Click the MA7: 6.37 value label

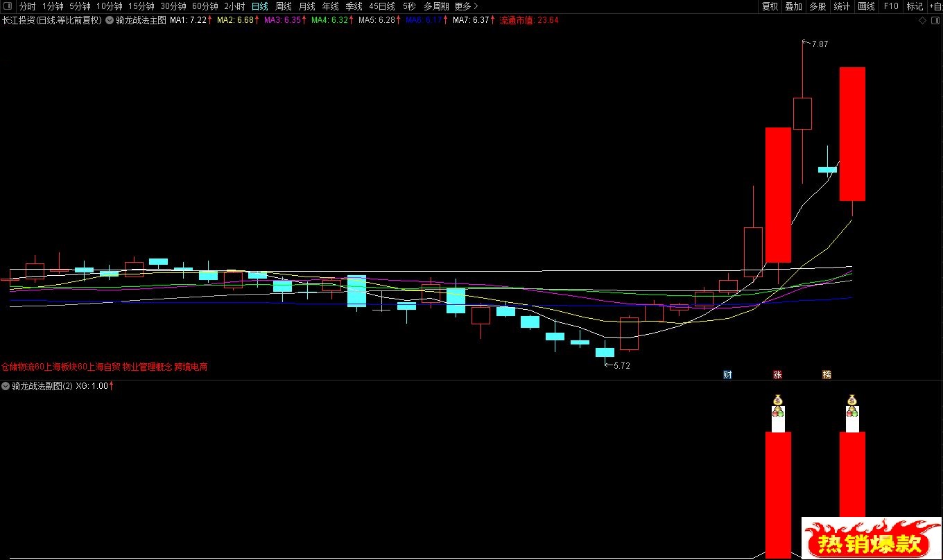[x=471, y=20]
